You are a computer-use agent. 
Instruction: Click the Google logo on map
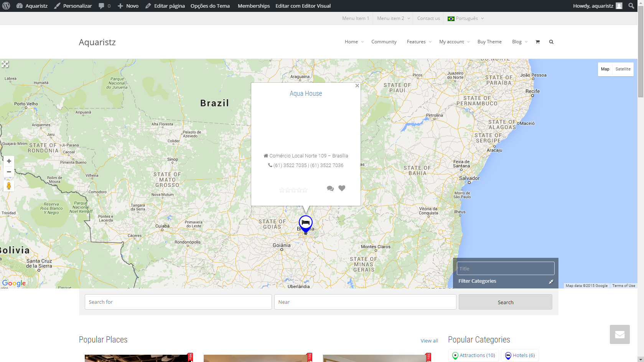pos(14,283)
